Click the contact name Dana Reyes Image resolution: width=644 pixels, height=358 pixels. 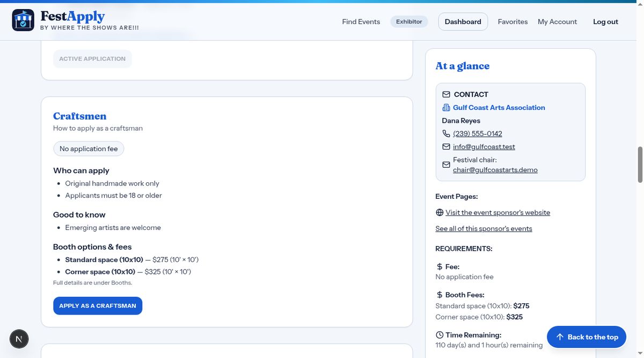(461, 121)
